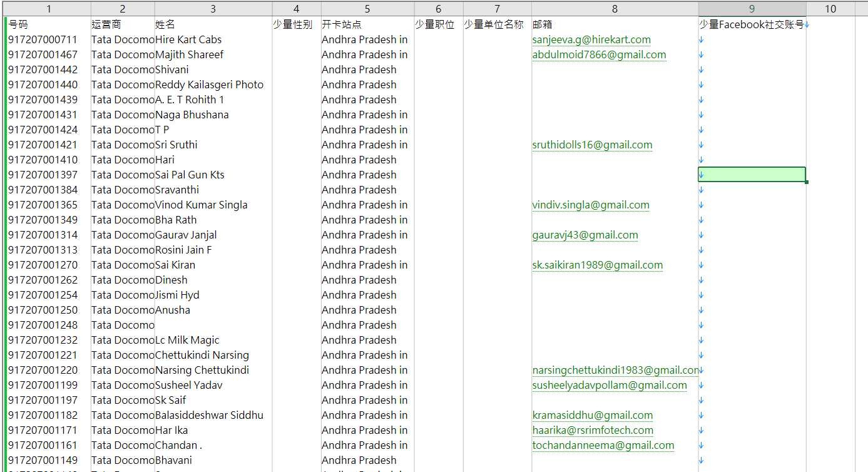
Task: Open the kramasiddhu@gmail.com email link
Action: [593, 415]
